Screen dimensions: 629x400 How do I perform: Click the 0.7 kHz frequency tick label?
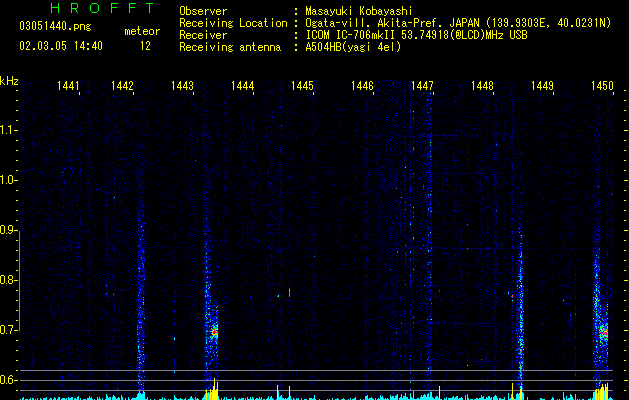tap(8, 330)
